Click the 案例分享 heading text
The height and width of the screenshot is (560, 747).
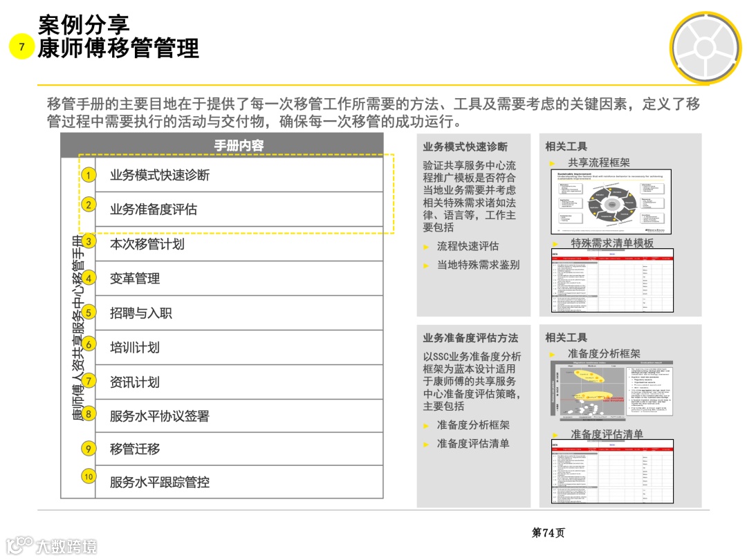click(x=84, y=24)
